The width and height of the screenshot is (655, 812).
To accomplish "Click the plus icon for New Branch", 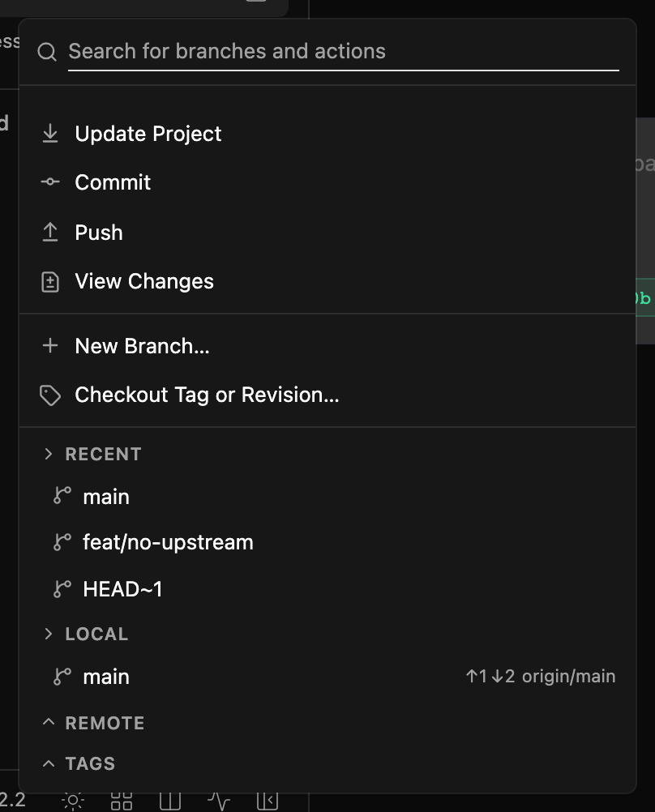I will pos(50,345).
